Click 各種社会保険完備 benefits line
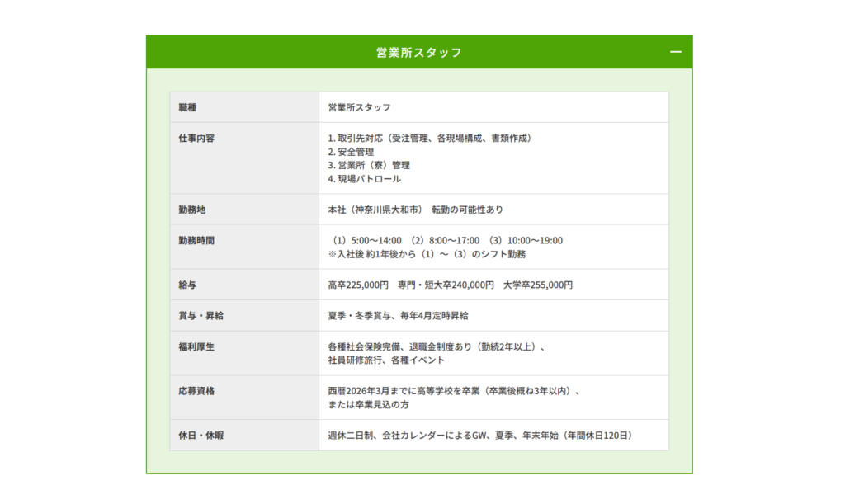845x504 pixels. 437,346
